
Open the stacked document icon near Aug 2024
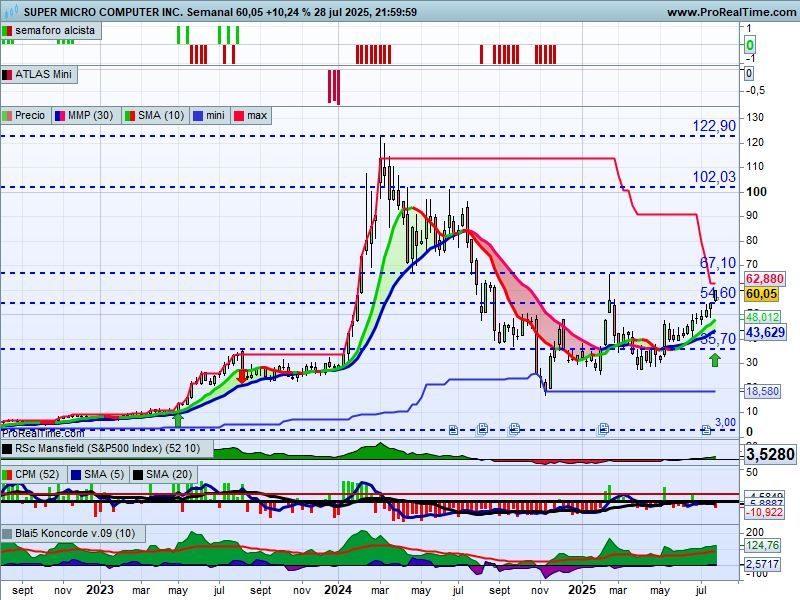tap(482, 429)
